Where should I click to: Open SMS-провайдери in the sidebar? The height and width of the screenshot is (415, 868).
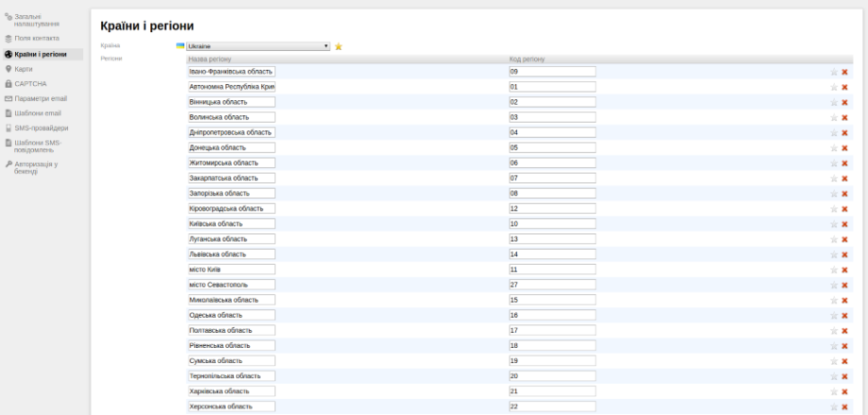41,127
